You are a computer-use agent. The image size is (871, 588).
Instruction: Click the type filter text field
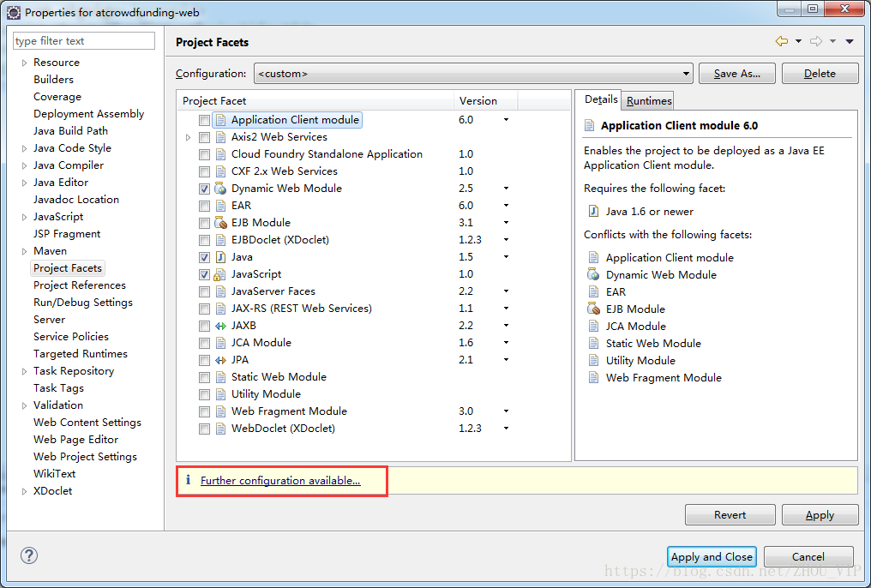click(83, 40)
